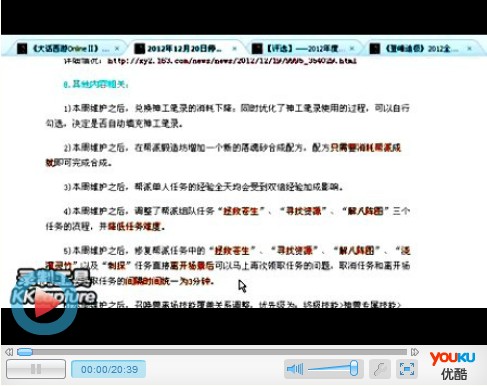Pause the video playback
The width and height of the screenshot is (487, 386).
[36, 369]
